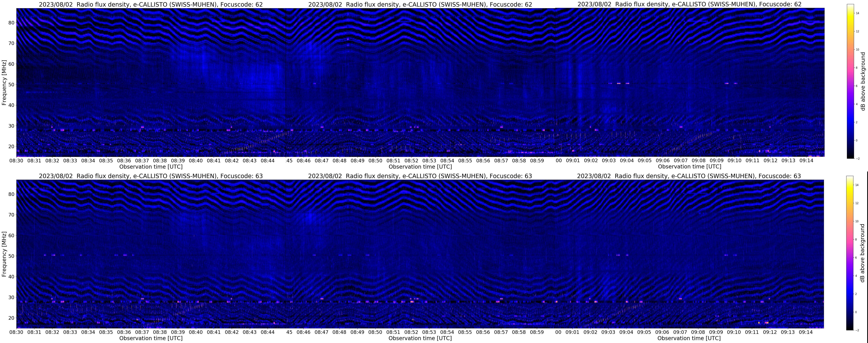Click 'Observation time [UTC]' under the bottom 08:45 panel
Image resolution: width=868 pixels, height=343 pixels.
[420, 338]
